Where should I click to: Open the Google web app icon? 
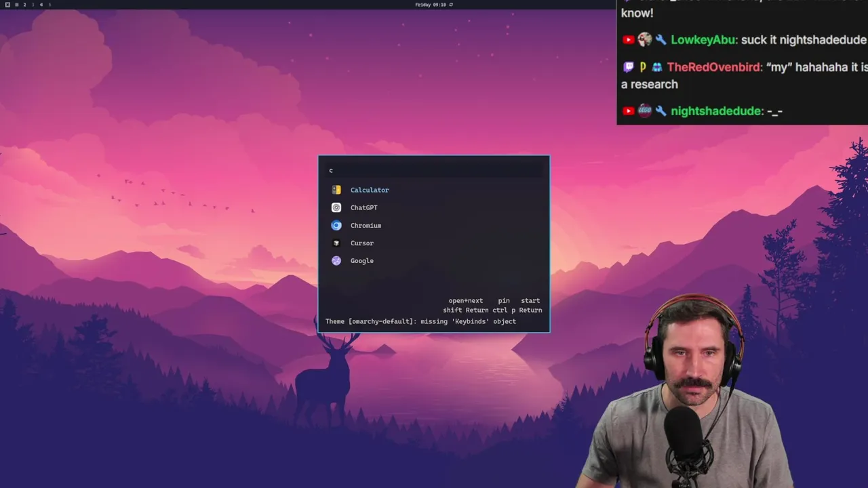336,260
